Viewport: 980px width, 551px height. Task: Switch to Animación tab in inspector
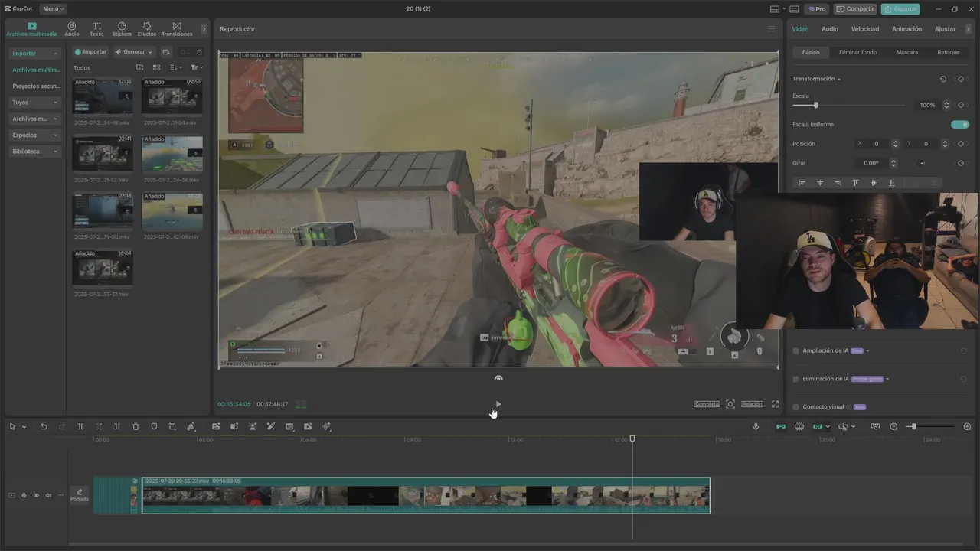tap(906, 29)
